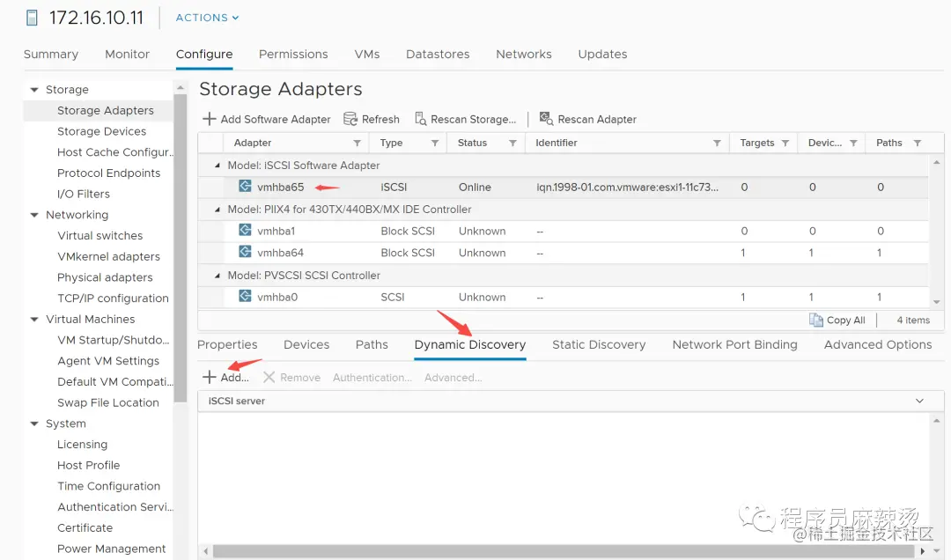Image resolution: width=951 pixels, height=560 pixels.
Task: Open Storage Devices in sidebar
Action: click(x=101, y=131)
